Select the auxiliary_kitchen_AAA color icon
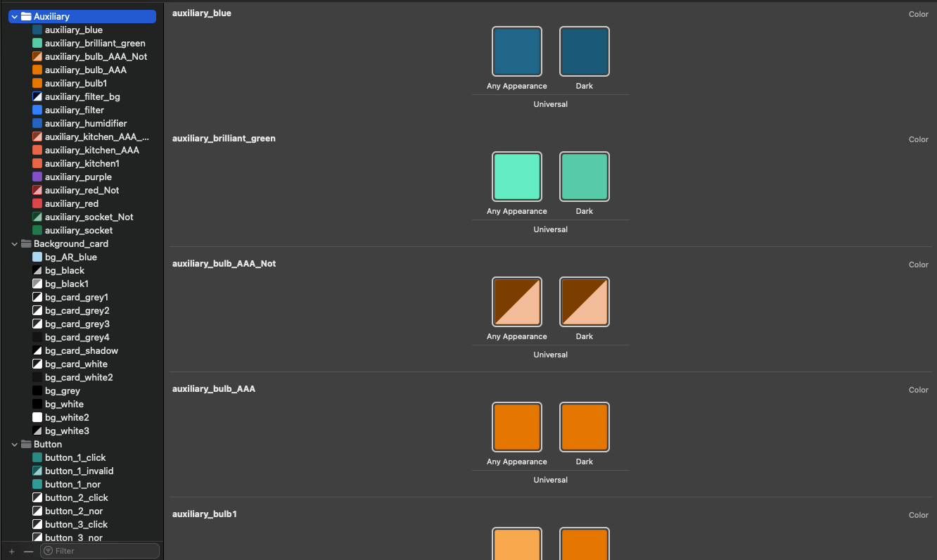 point(37,151)
